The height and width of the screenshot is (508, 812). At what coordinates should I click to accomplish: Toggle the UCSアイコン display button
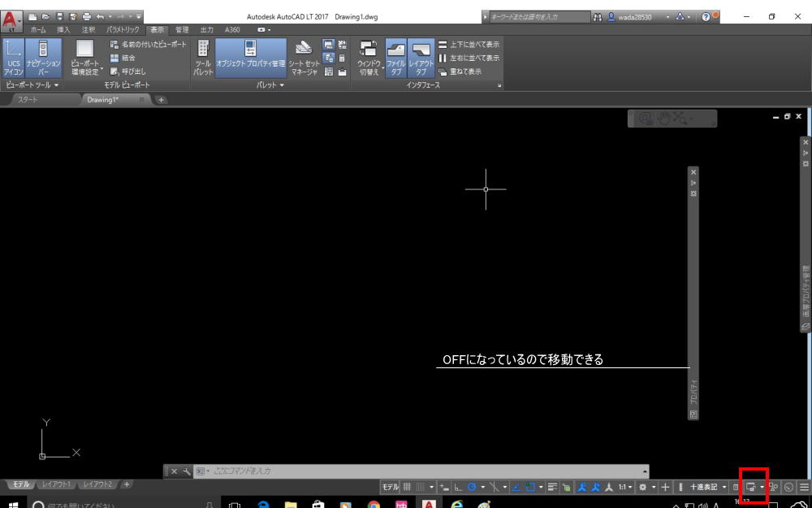[14, 58]
